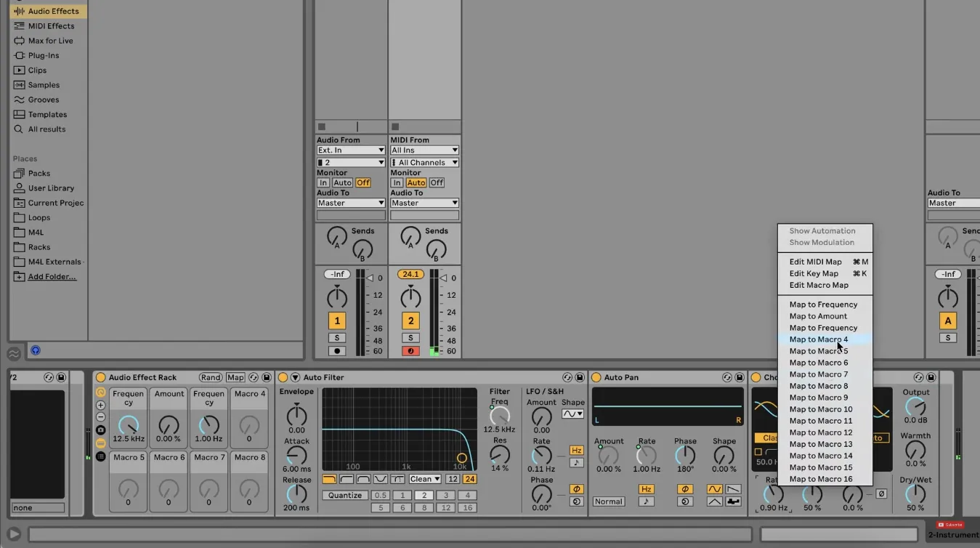Image resolution: width=980 pixels, height=548 pixels.
Task: Solo track 1
Action: (x=336, y=338)
